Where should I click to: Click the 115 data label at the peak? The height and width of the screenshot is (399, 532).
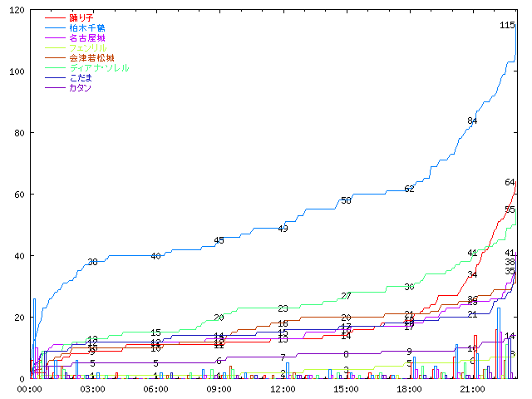[507, 26]
